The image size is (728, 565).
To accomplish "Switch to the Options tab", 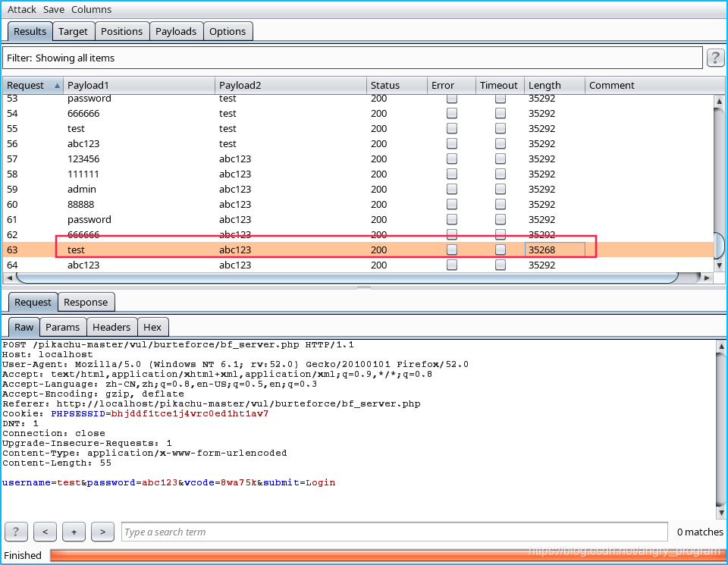I will 227,32.
